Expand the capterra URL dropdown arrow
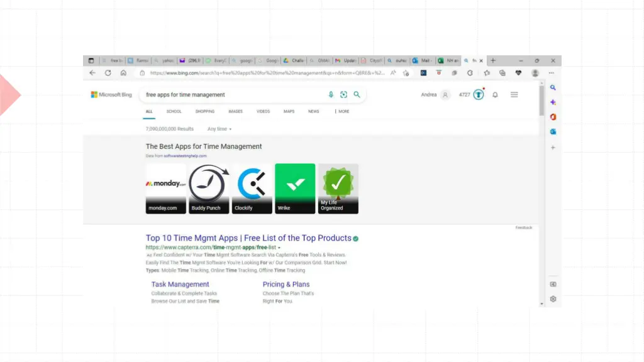Screen dimensions: 644x362 click(279, 248)
